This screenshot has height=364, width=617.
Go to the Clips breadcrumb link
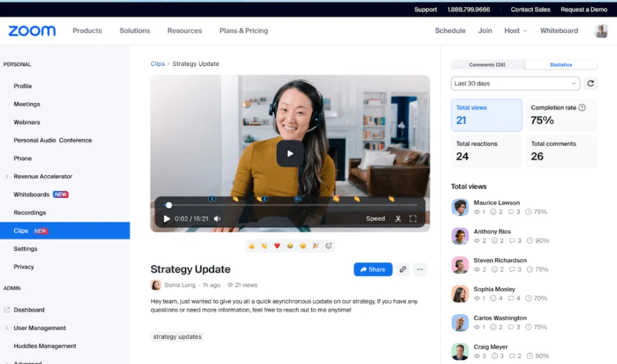[x=158, y=64]
